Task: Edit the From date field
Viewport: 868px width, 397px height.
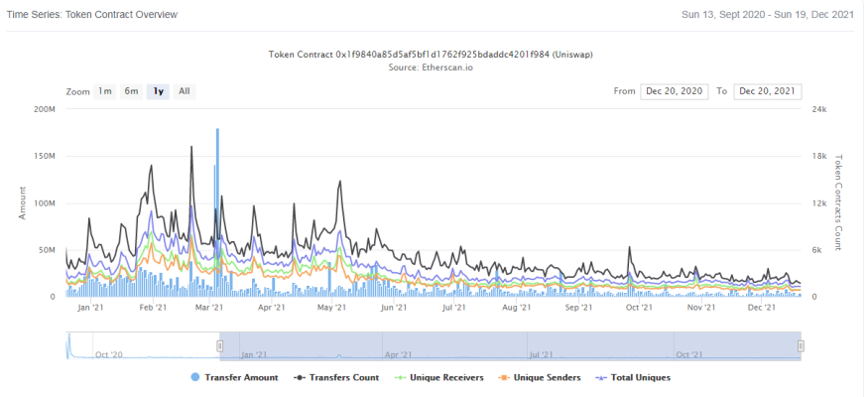Action: (x=675, y=91)
